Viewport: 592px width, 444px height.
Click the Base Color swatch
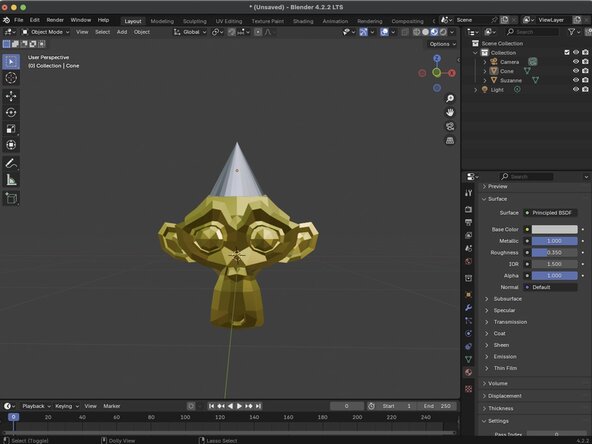[554, 229]
